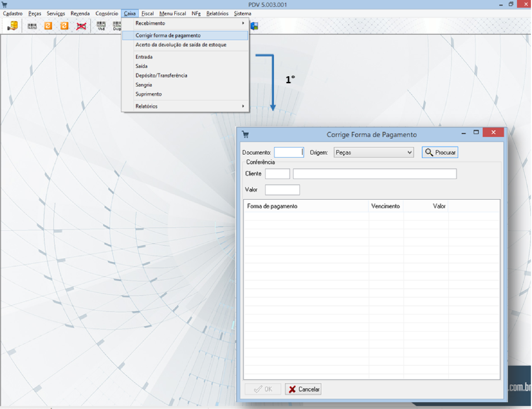Click the red-crossed barcode cancel icon
532x409 pixels.
(81, 26)
